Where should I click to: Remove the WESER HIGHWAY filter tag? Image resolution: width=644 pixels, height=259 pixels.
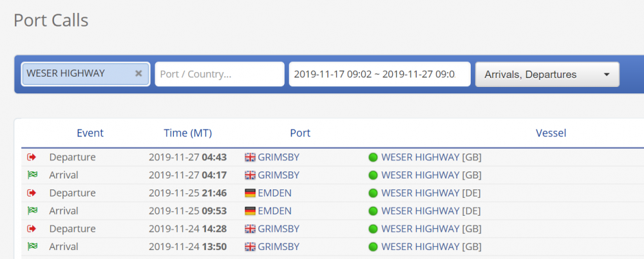click(x=139, y=73)
